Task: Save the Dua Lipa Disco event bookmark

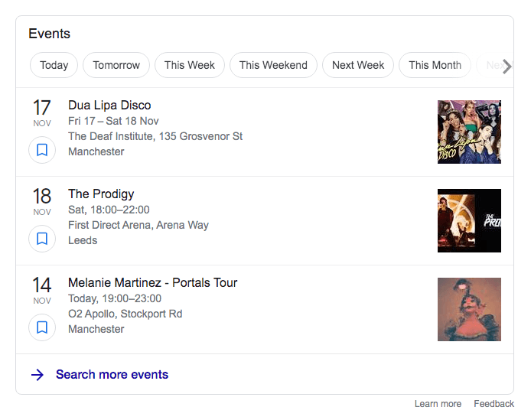Action: pyautogui.click(x=42, y=150)
